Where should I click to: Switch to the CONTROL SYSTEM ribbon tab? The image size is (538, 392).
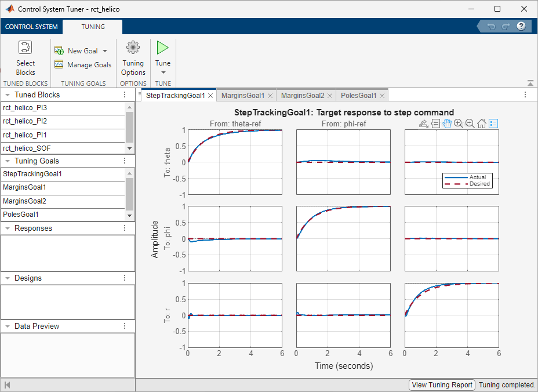(x=32, y=26)
